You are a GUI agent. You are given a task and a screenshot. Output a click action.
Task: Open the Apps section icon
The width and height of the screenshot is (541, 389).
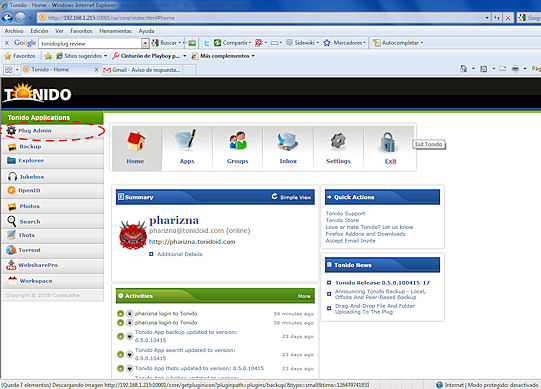(x=187, y=140)
